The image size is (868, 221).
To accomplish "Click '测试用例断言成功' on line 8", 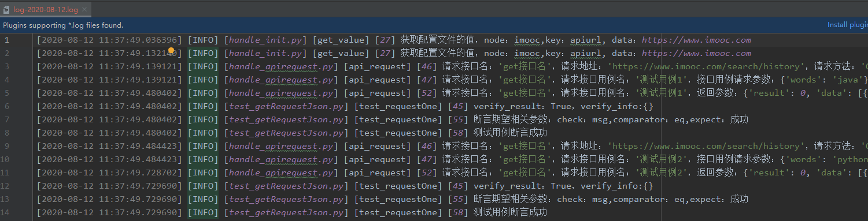I will [510, 133].
